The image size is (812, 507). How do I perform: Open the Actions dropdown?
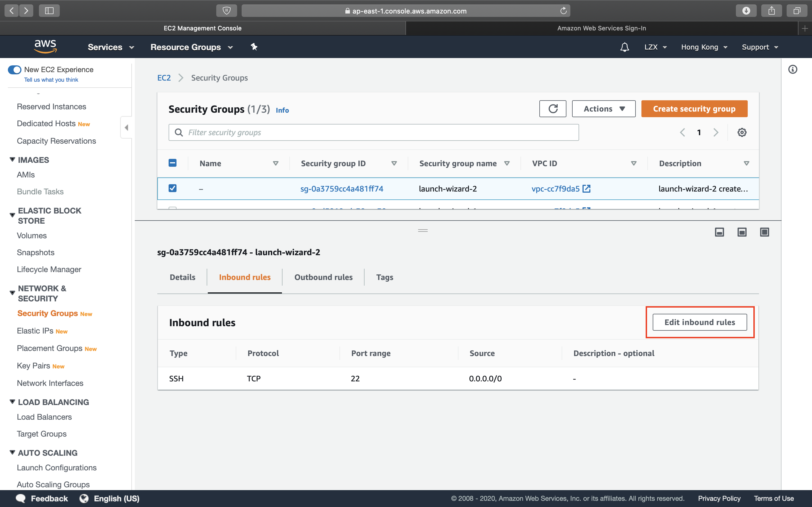[603, 109]
